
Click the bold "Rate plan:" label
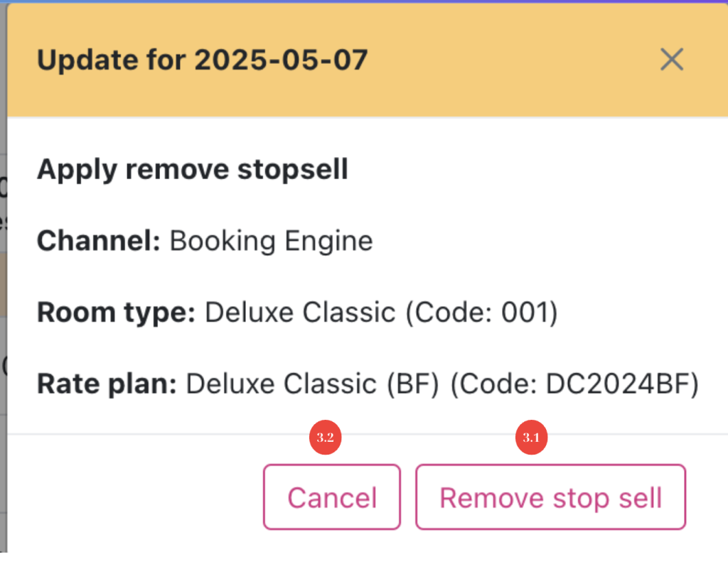click(107, 384)
